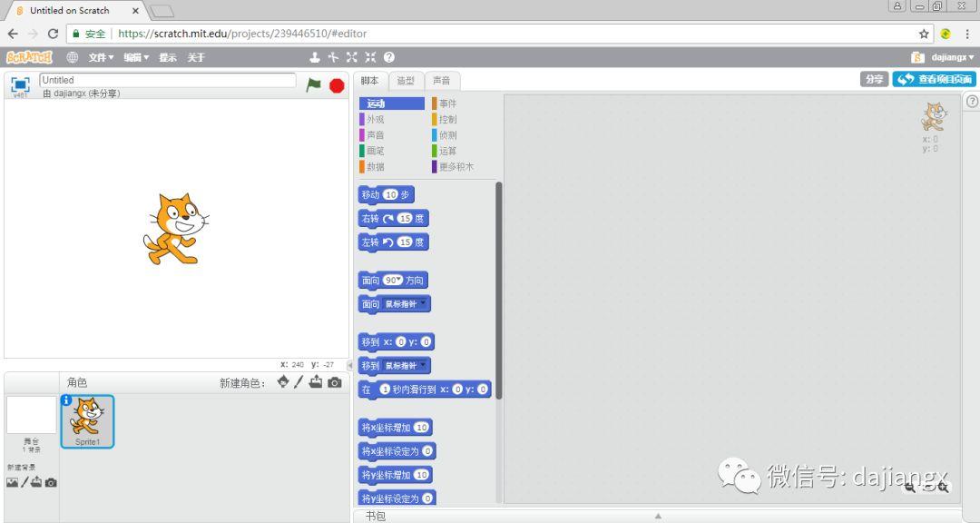Image resolution: width=980 pixels, height=523 pixels.
Task: Click the 查看项目页面 button
Action: 935,80
